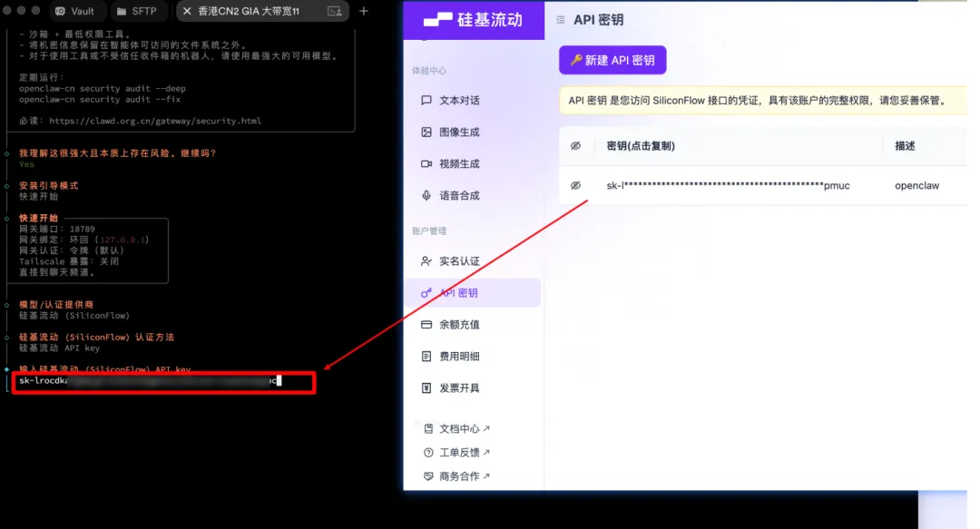Open 文本对话 in the sidebar menu
The height and width of the screenshot is (529, 980).
[x=473, y=100]
